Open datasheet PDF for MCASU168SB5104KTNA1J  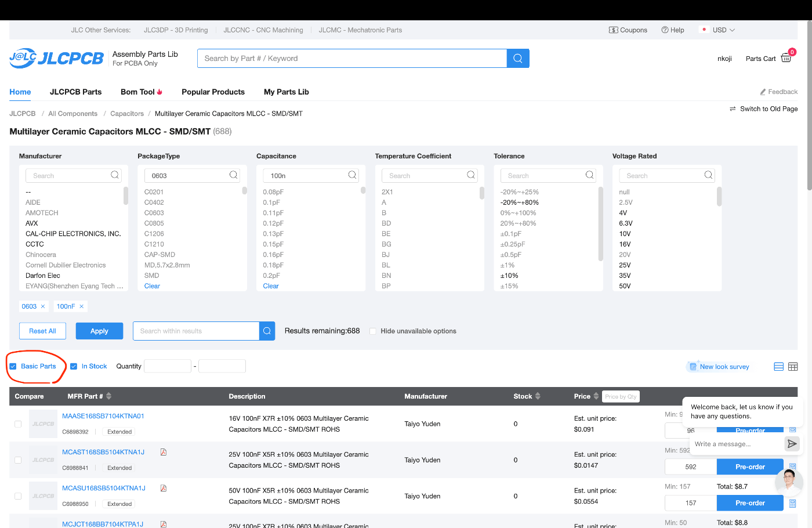pyautogui.click(x=164, y=488)
